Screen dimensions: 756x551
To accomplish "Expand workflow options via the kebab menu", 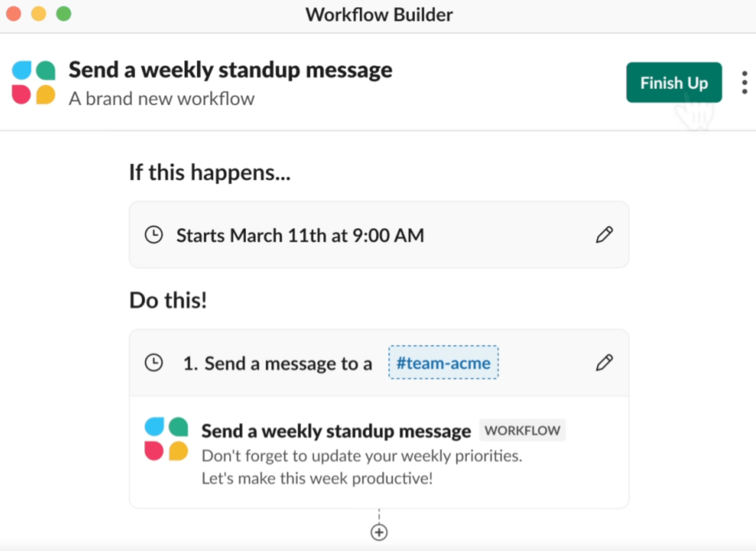I will (x=744, y=82).
